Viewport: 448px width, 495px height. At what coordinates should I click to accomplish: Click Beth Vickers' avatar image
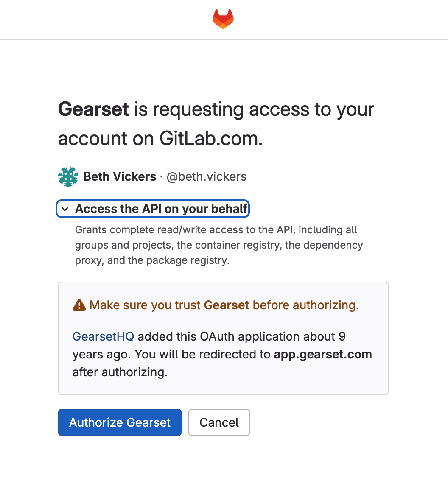click(68, 177)
